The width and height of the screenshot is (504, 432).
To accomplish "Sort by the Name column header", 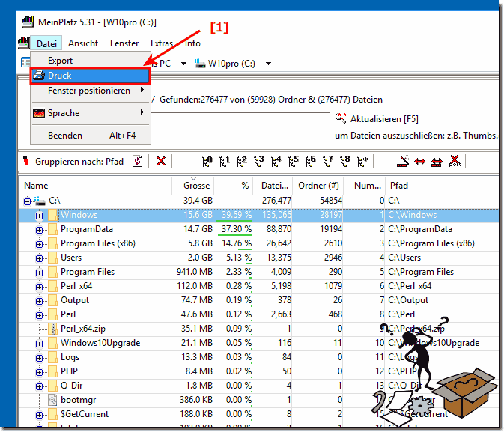I will 95,186.
